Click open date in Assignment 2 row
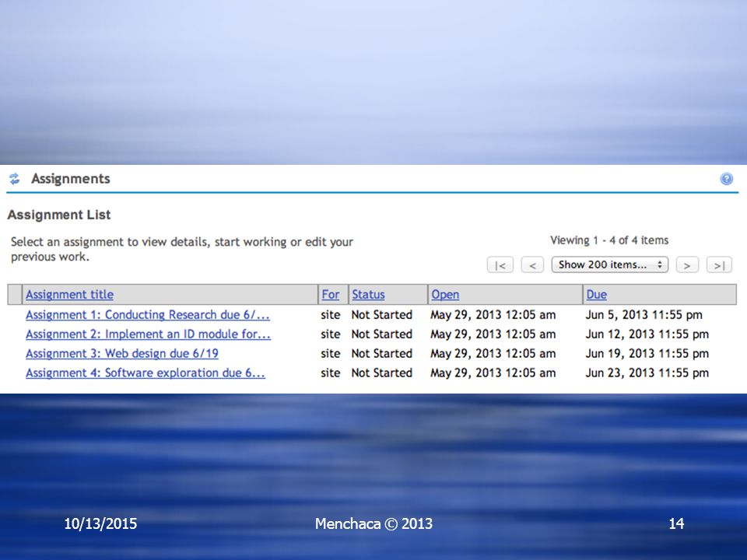747x560 pixels. (493, 334)
